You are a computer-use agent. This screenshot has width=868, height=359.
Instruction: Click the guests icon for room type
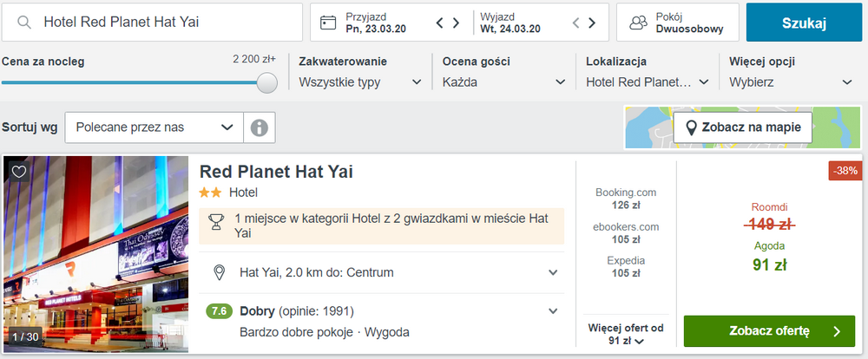coord(638,23)
